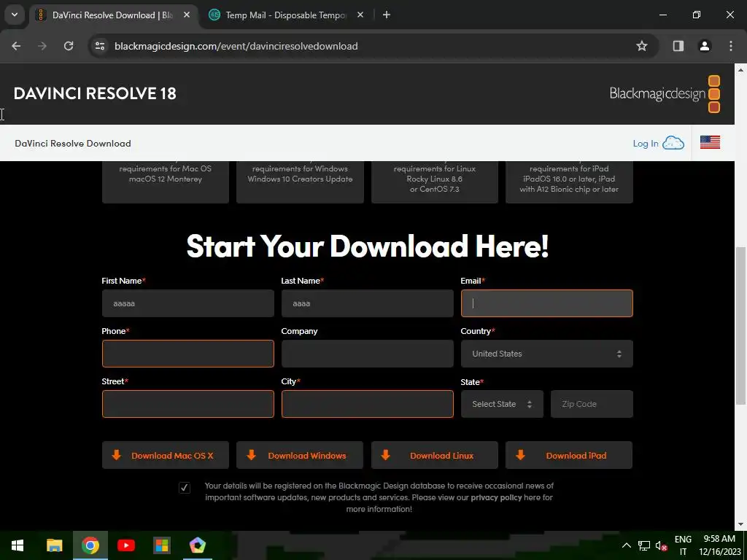This screenshot has width=747, height=560.
Task: Select DaVinci Resolve Download tab
Action: [x=112, y=15]
